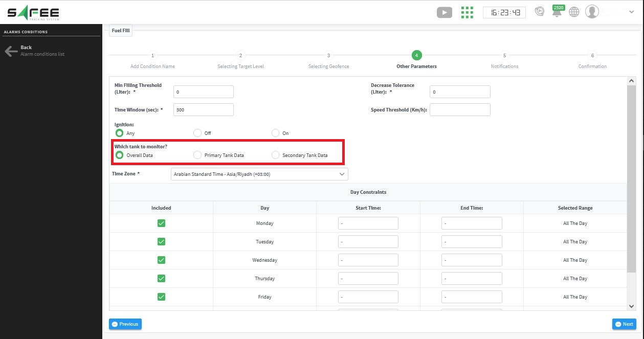Expand the user account dropdown arrow

click(631, 12)
